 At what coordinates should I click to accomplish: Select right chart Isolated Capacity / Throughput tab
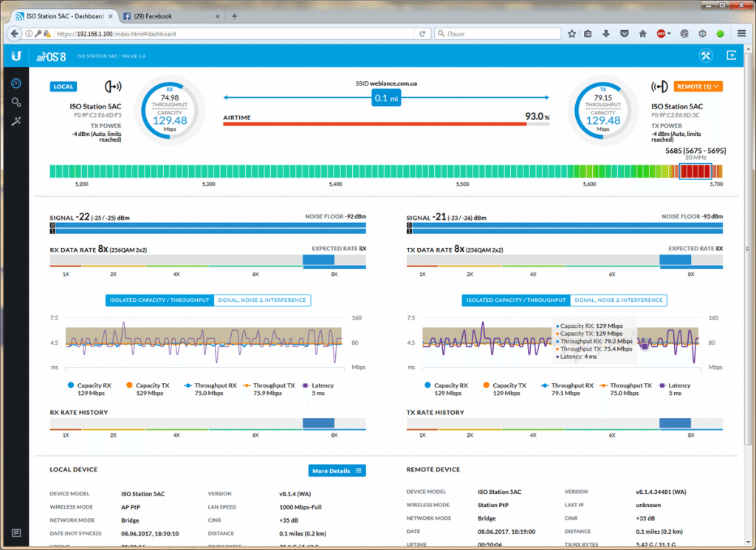point(516,300)
